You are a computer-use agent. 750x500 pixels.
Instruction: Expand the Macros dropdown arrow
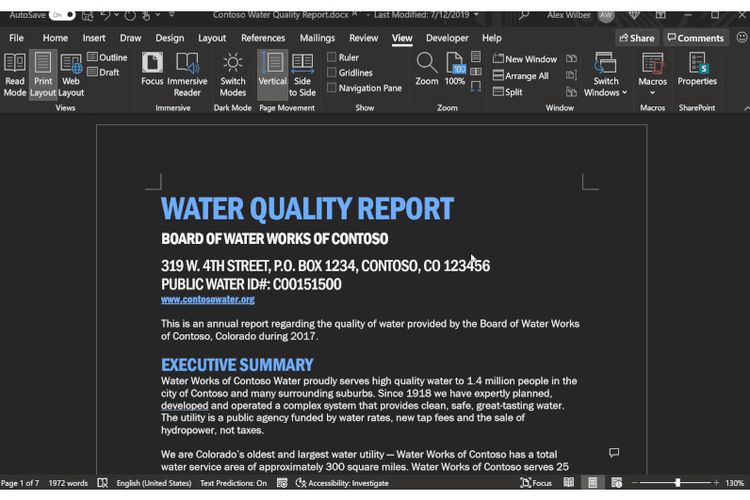[x=652, y=92]
